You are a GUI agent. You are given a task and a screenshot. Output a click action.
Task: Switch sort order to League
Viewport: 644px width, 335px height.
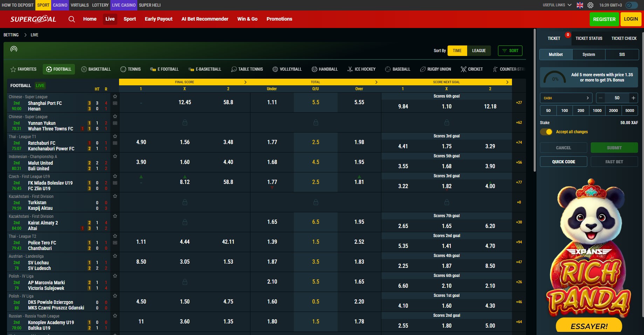479,51
